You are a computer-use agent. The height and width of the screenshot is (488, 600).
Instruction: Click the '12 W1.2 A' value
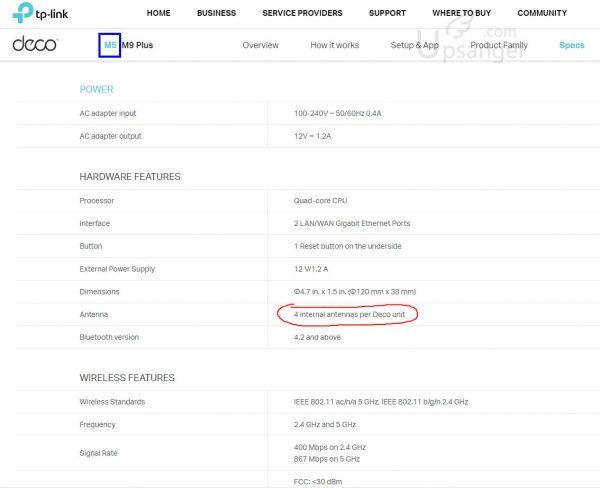click(311, 269)
